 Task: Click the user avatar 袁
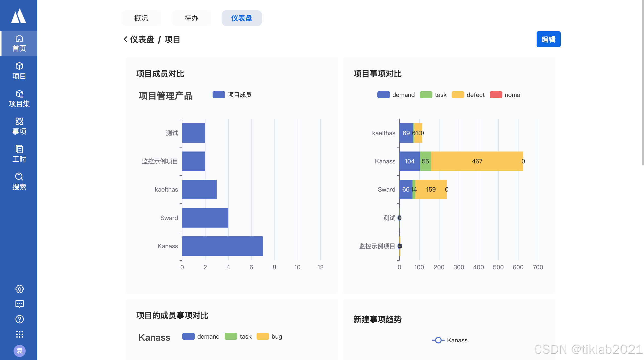[x=19, y=351]
